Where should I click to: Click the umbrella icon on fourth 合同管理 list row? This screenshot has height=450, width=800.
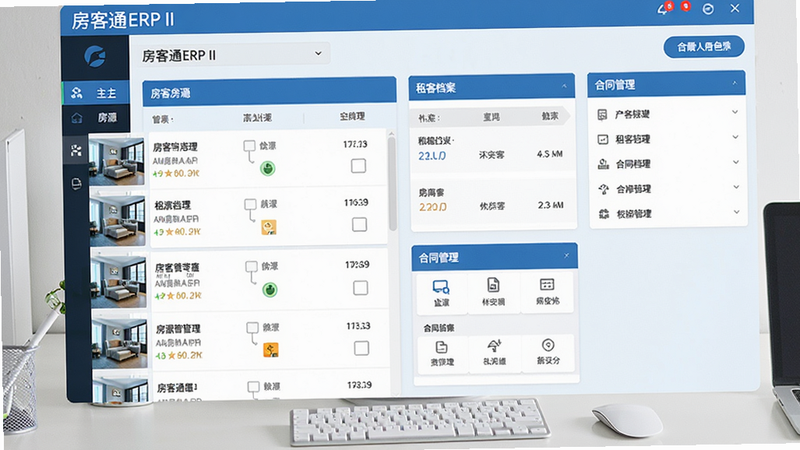[x=604, y=189]
